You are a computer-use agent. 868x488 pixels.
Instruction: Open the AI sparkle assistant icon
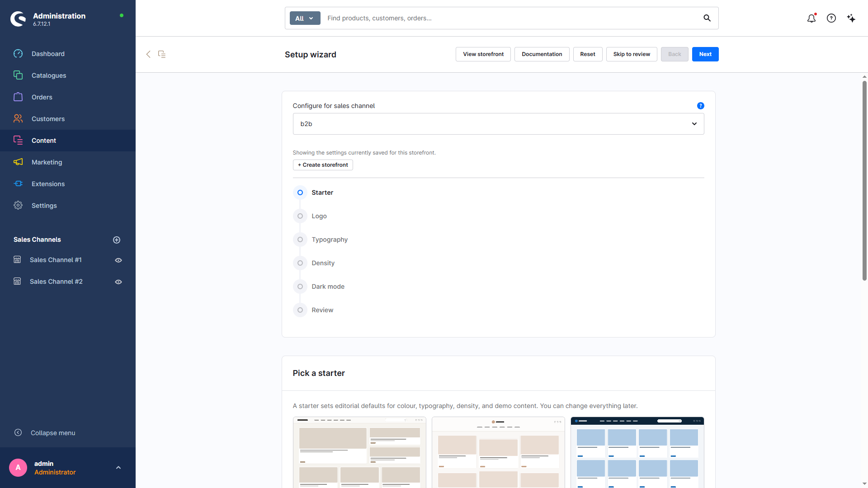851,18
